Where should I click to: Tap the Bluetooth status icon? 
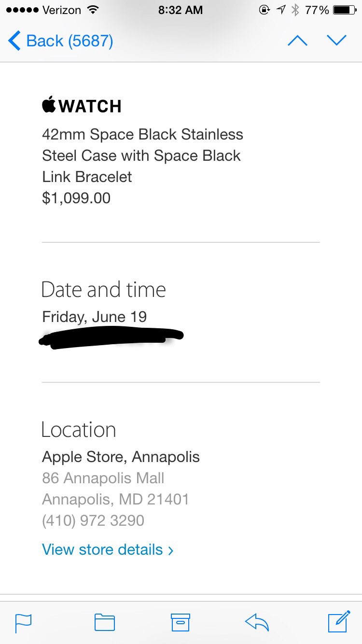tap(295, 10)
